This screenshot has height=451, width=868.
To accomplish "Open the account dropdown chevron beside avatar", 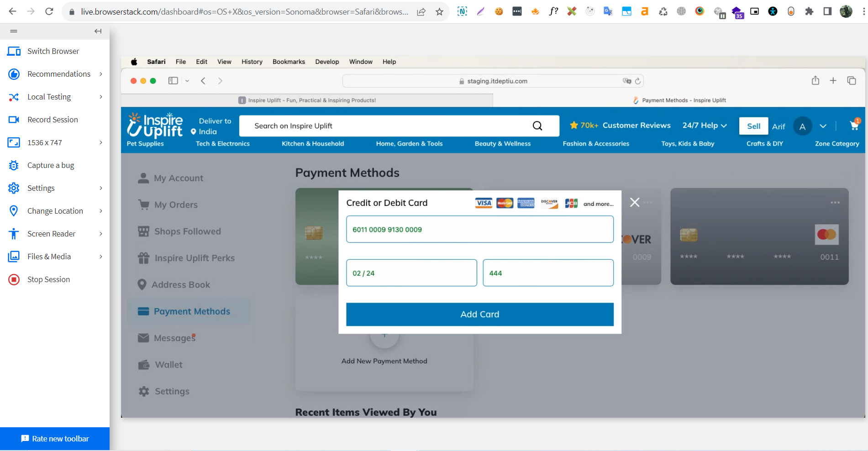I will coord(823,126).
